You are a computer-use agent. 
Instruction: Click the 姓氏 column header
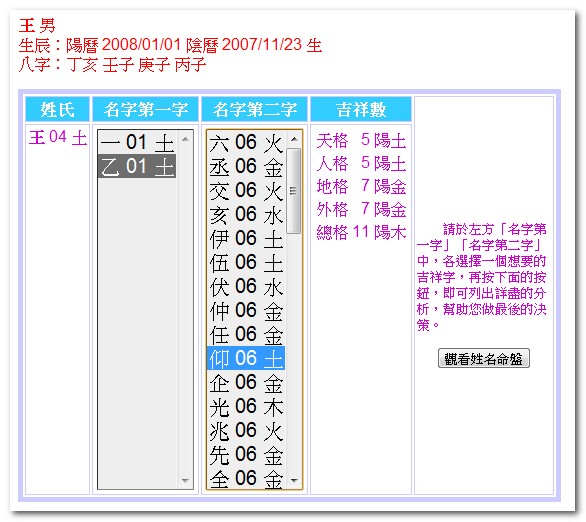57,109
